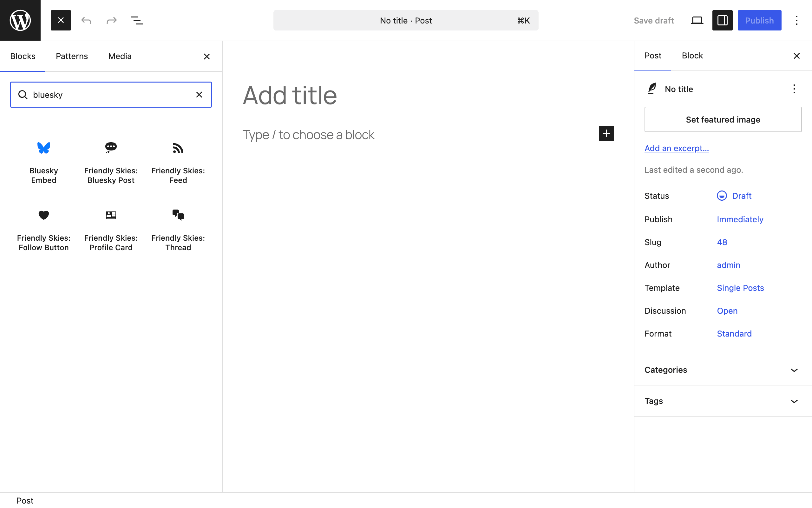The height and width of the screenshot is (508, 812).
Task: Insert the Friendly Skies: Follow Button block
Action: coord(44,230)
